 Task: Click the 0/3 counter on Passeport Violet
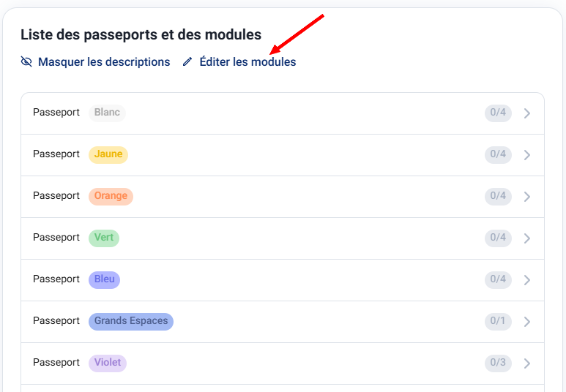click(498, 363)
